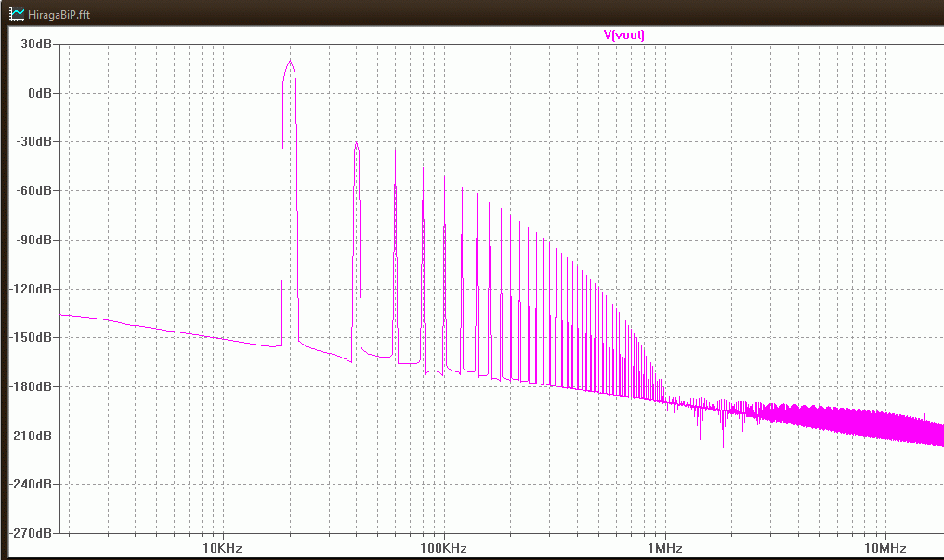The width and height of the screenshot is (944, 560).
Task: Click the second harmonic peak near 40KHz
Action: pos(357,143)
